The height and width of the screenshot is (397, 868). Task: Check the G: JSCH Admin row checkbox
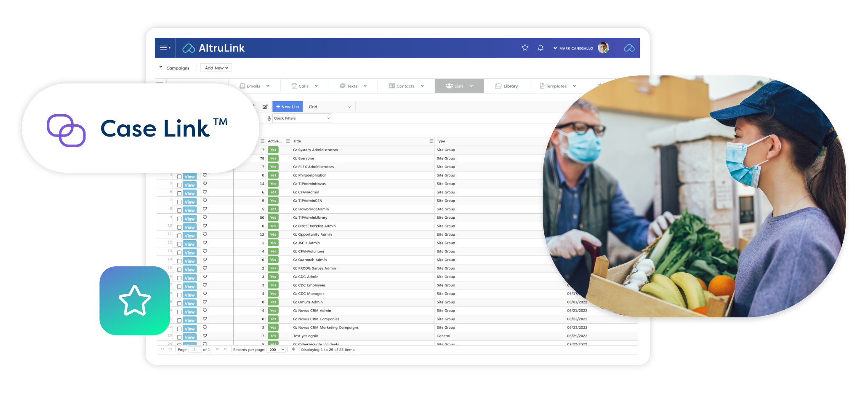[x=179, y=244]
